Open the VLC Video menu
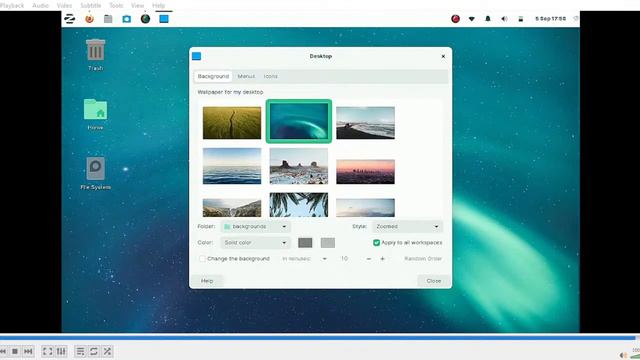This screenshot has width=640, height=360. [64, 5]
